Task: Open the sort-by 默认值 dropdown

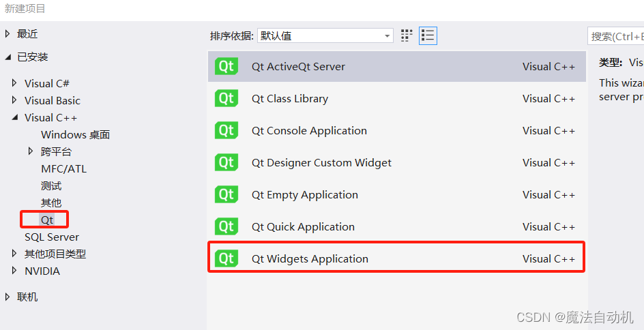Action: coord(325,35)
